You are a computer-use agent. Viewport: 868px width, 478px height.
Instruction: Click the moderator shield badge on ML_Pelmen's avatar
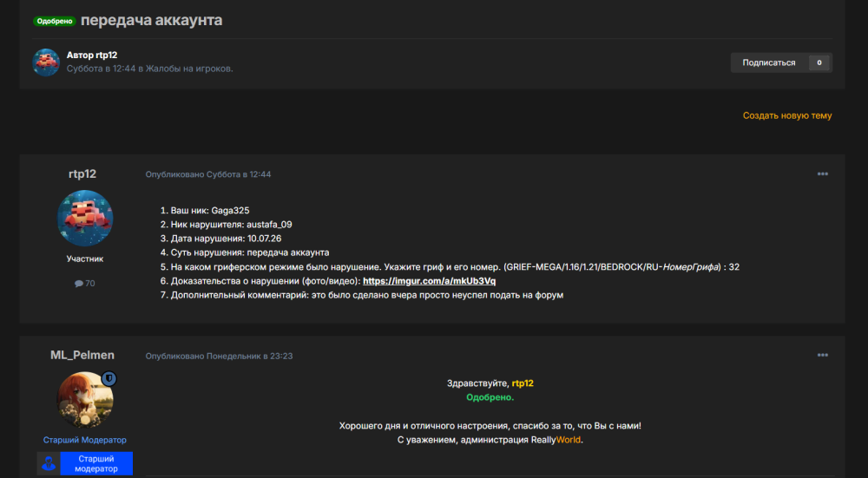[109, 378]
